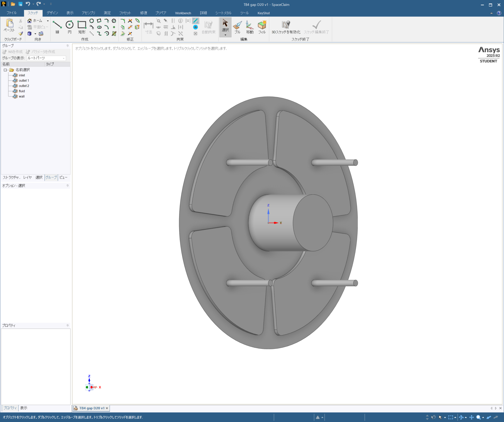Click the pan icon in status bar
The height and width of the screenshot is (422, 504).
pyautogui.click(x=471, y=417)
